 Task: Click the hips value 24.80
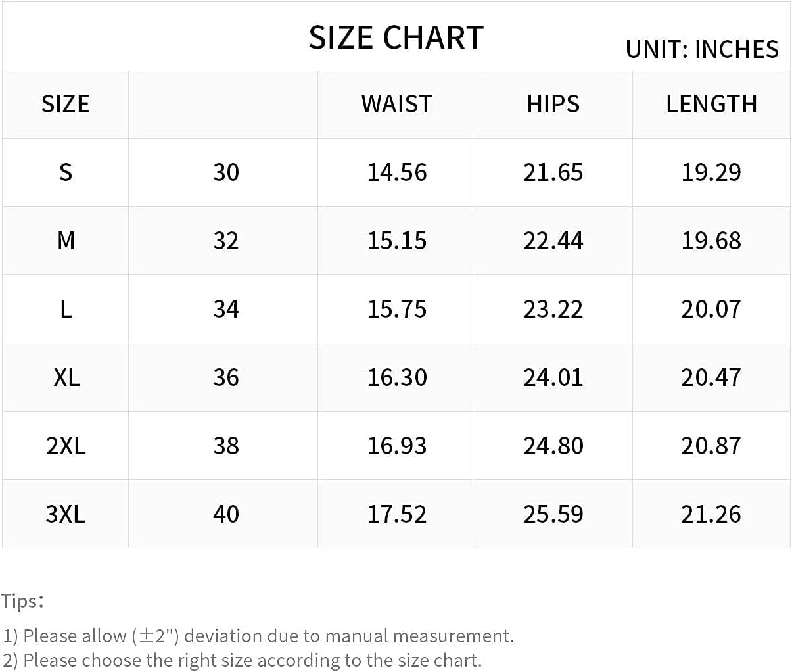553,446
